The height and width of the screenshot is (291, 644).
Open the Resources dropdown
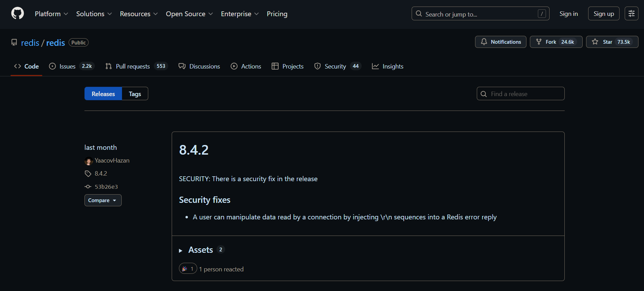coord(139,14)
